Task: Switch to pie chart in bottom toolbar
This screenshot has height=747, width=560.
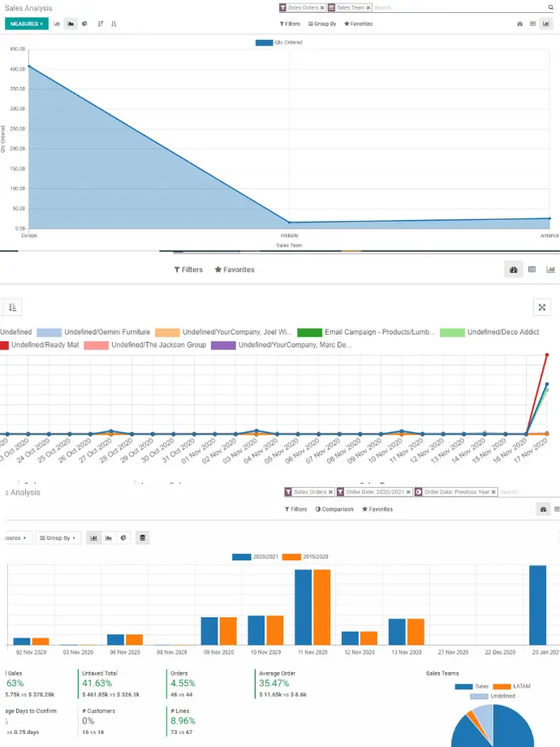Action: pyautogui.click(x=123, y=538)
